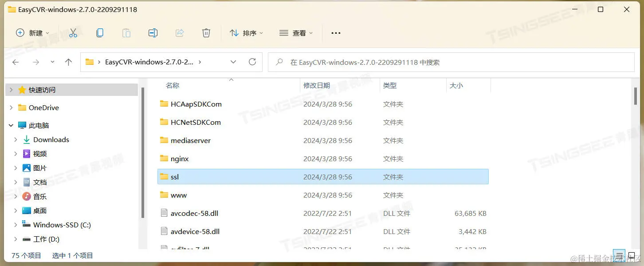
Task: Select 工作 (D:) drive
Action: click(46, 239)
